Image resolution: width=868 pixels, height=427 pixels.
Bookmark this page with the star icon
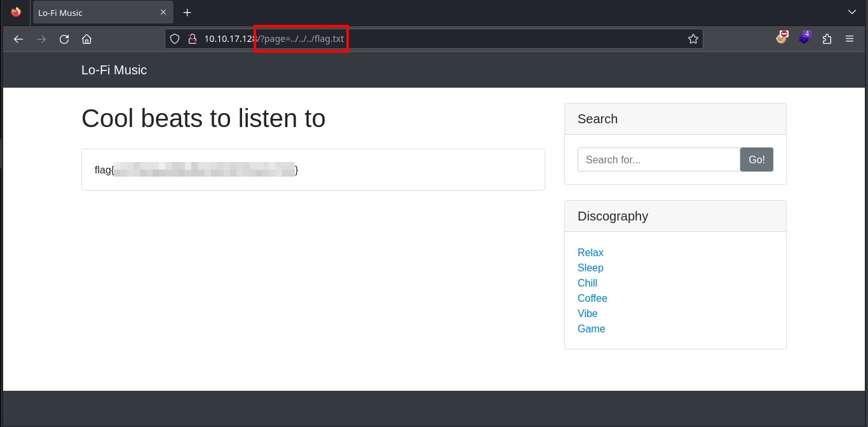693,39
